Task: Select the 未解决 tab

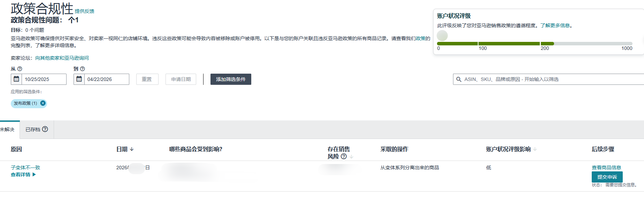Action: coord(7,129)
